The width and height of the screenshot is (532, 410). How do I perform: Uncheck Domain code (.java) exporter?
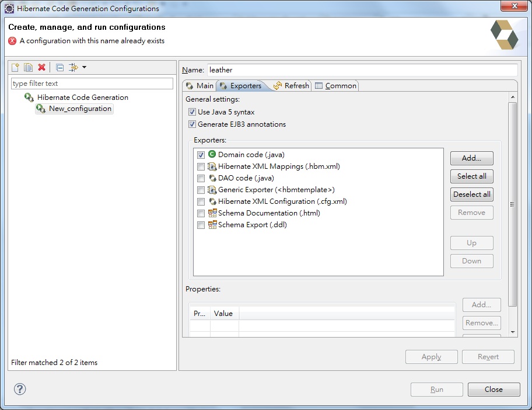tap(201, 155)
